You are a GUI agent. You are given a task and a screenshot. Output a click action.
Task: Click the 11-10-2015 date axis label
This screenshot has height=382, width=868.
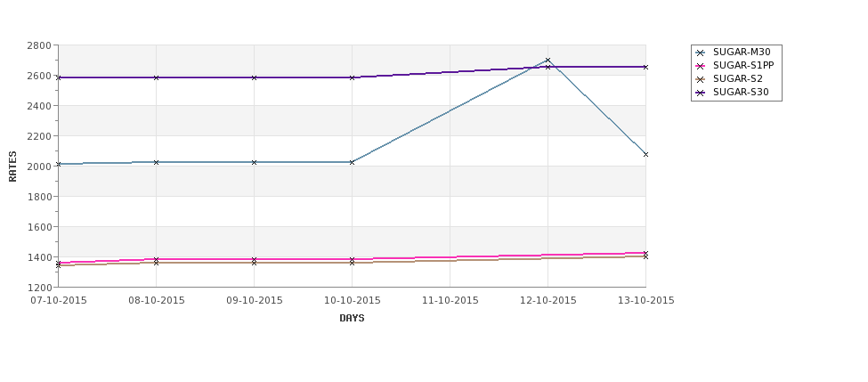450,301
